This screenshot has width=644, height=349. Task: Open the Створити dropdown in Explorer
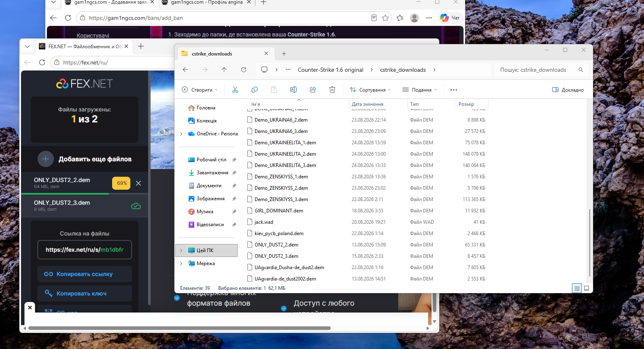point(200,90)
